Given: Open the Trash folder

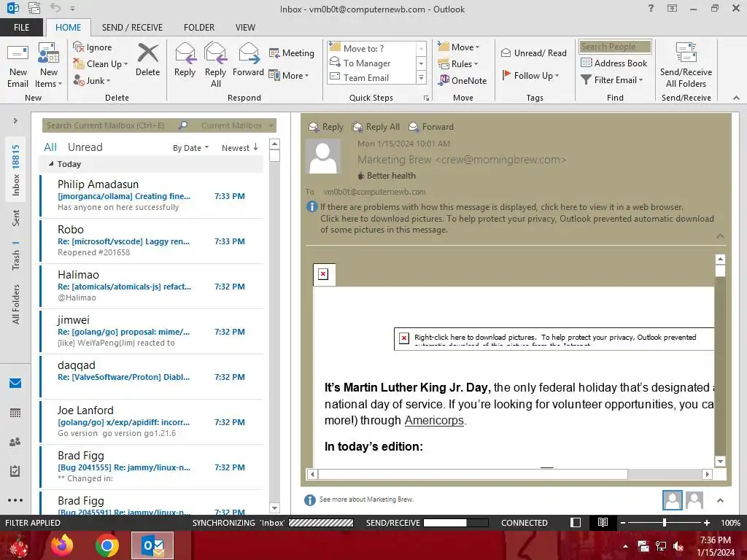Looking at the screenshot, I should 16,256.
